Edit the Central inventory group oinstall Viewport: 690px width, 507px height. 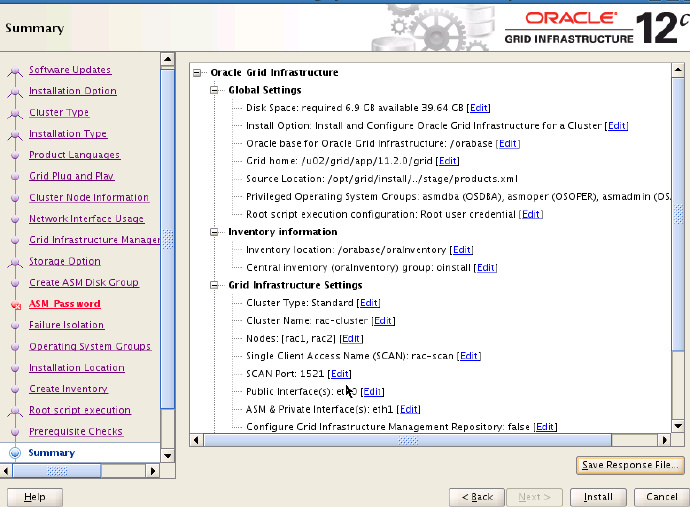(x=485, y=268)
